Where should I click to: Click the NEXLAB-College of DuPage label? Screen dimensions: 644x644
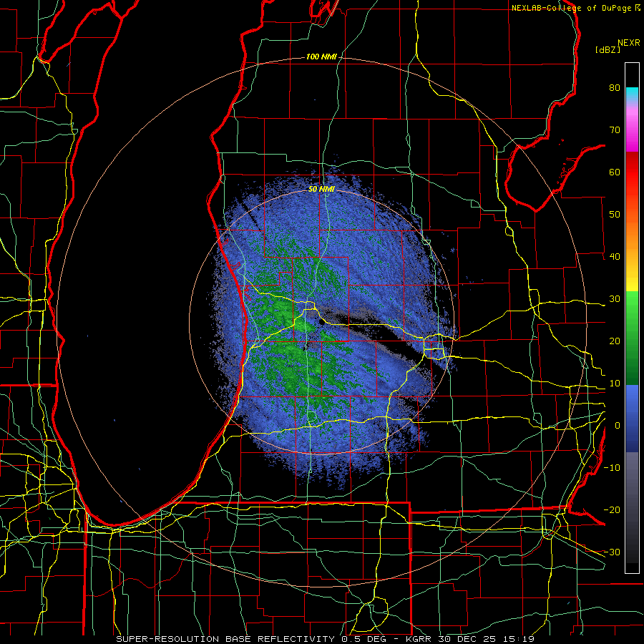click(573, 8)
